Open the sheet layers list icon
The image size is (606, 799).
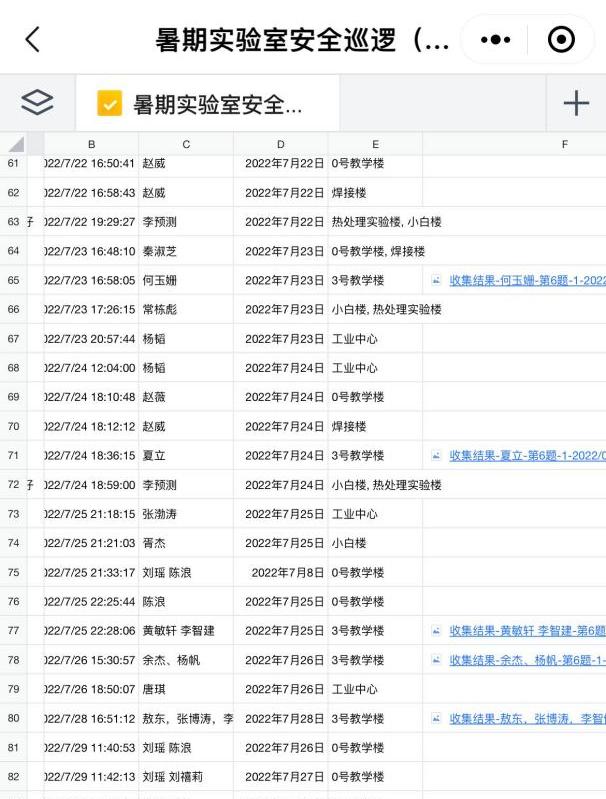pyautogui.click(x=37, y=102)
